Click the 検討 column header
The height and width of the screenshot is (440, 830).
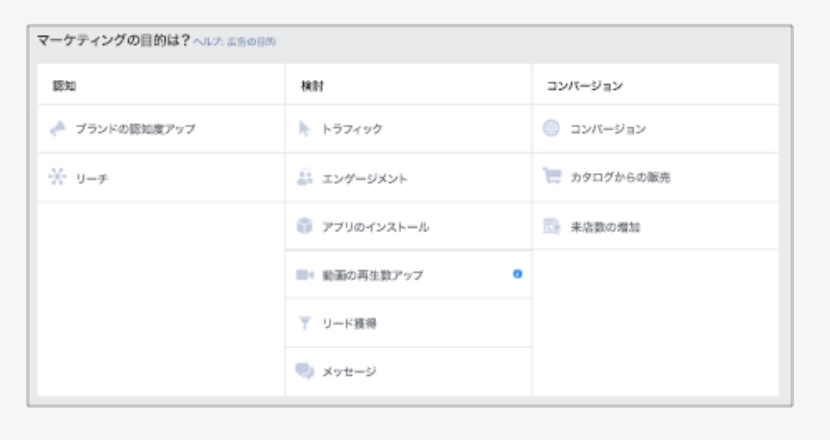click(x=311, y=86)
